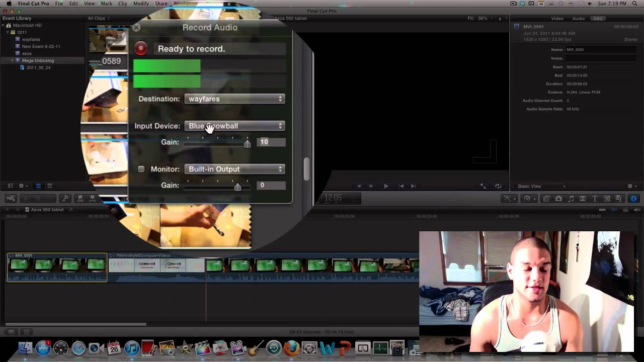Switch Event Browser to filmstrip view
Screen dimensions: 644x362
(38, 186)
